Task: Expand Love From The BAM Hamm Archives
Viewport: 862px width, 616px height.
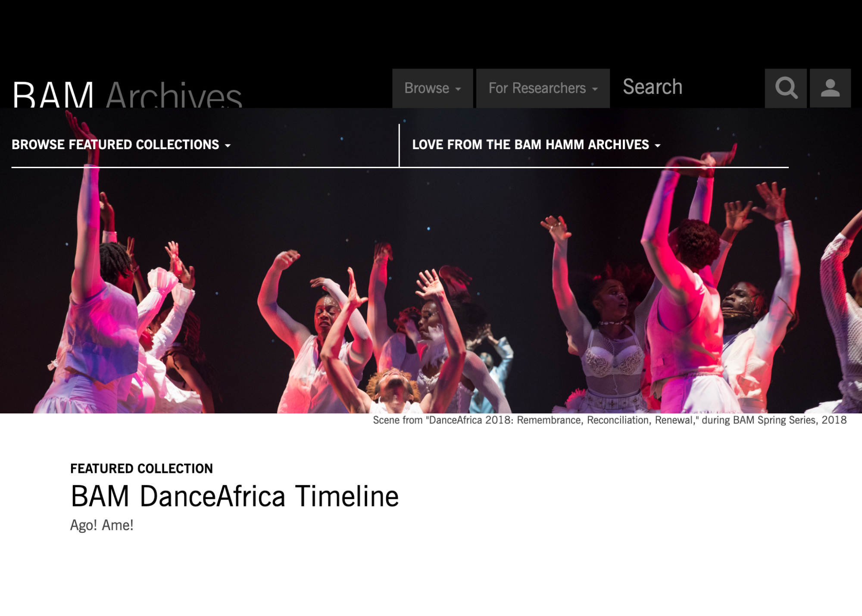Action: coord(536,144)
